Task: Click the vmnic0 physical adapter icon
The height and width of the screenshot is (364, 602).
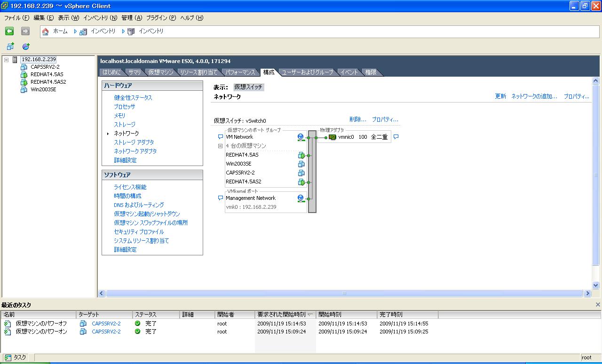Action: coord(333,137)
